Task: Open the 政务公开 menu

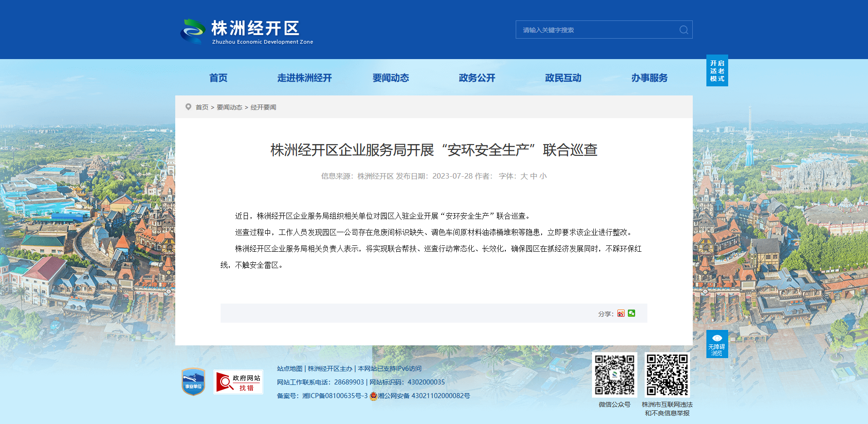Action: point(477,78)
